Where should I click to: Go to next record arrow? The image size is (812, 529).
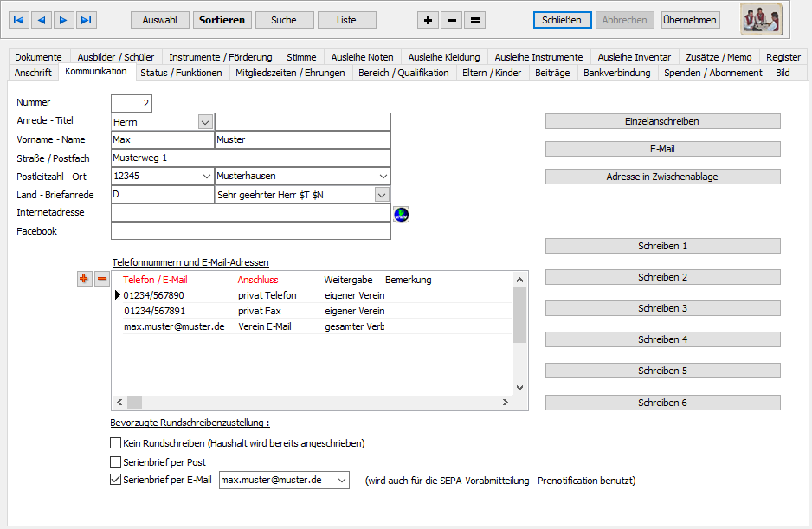pyautogui.click(x=64, y=20)
